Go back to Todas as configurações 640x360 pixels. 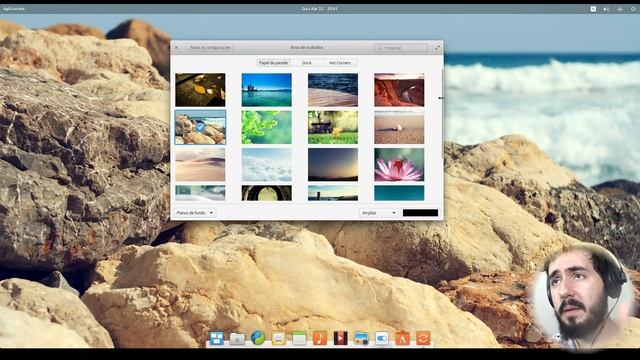[x=209, y=48]
